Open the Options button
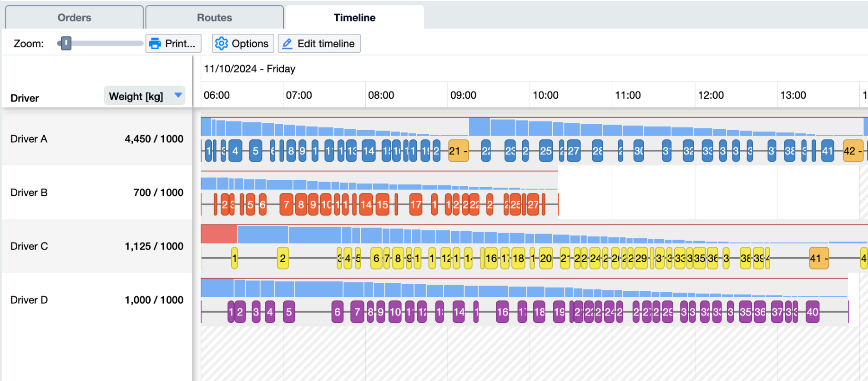This screenshot has height=381, width=868. point(243,43)
